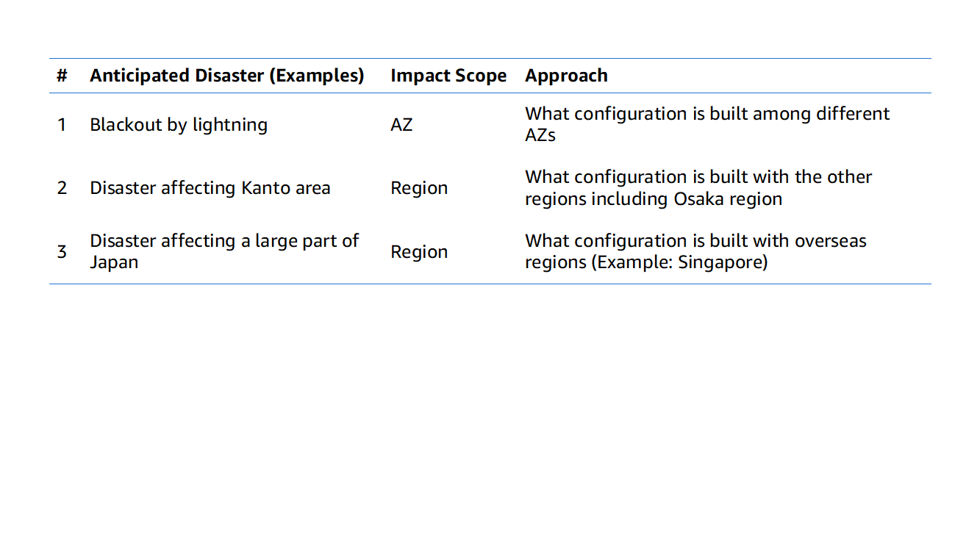Select 'Blackout by lightning' cell
980x551 pixels.
click(179, 125)
